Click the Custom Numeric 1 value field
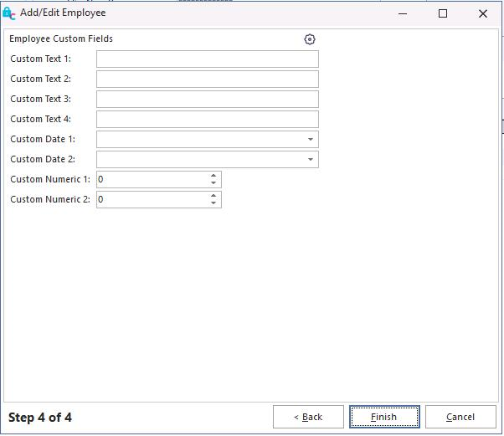The width and height of the screenshot is (504, 436). (x=152, y=180)
